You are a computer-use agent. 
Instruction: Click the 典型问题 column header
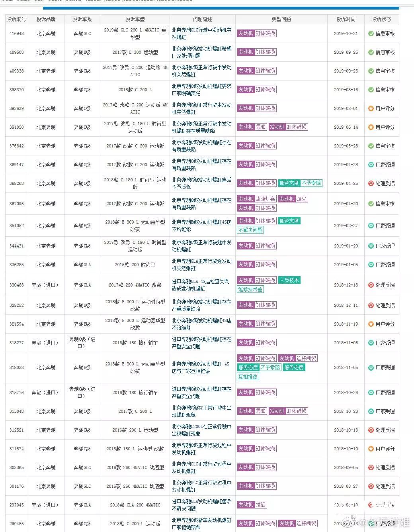[x=281, y=19]
